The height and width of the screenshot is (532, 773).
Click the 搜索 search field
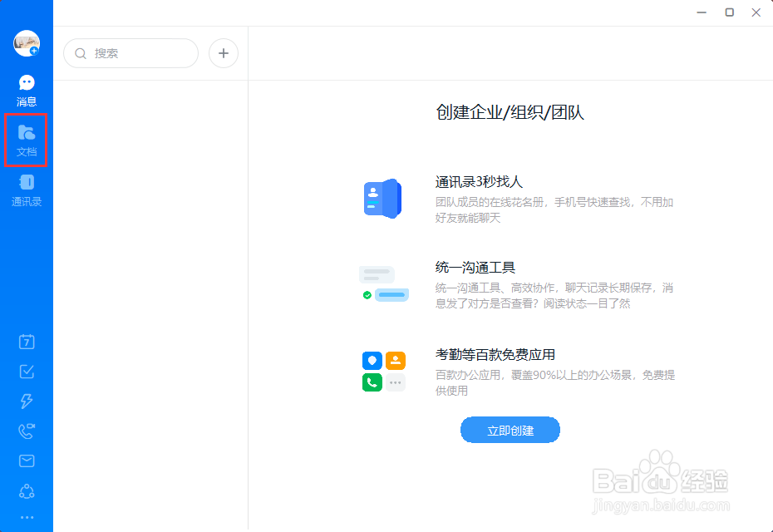coord(130,53)
